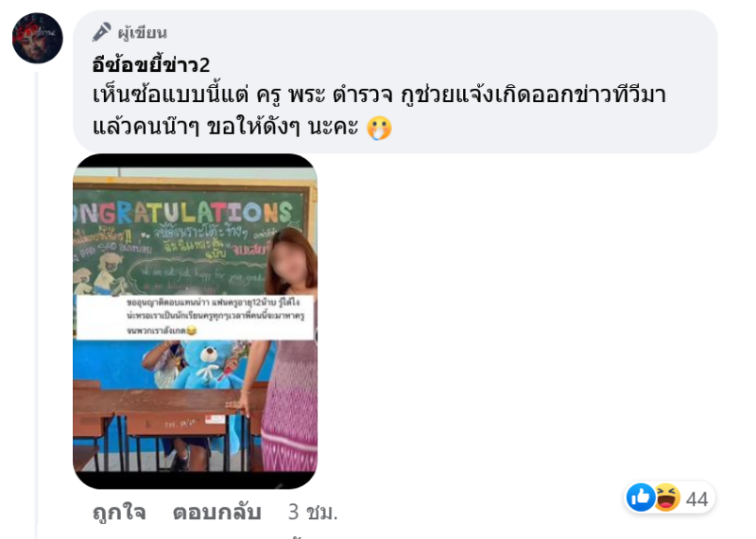This screenshot has height=539, width=756.
Task: Click the face emoji ending the comment
Action: pyautogui.click(x=380, y=128)
